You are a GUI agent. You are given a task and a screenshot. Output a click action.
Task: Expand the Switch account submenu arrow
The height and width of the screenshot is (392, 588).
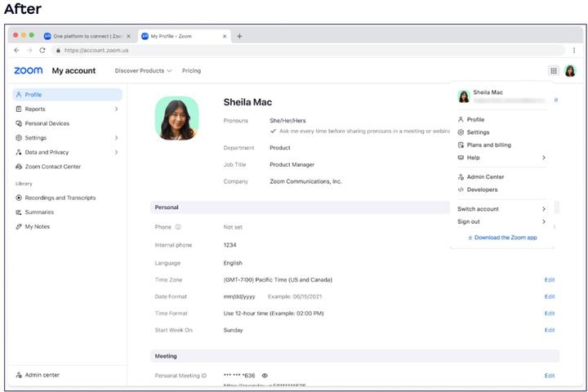pos(544,209)
